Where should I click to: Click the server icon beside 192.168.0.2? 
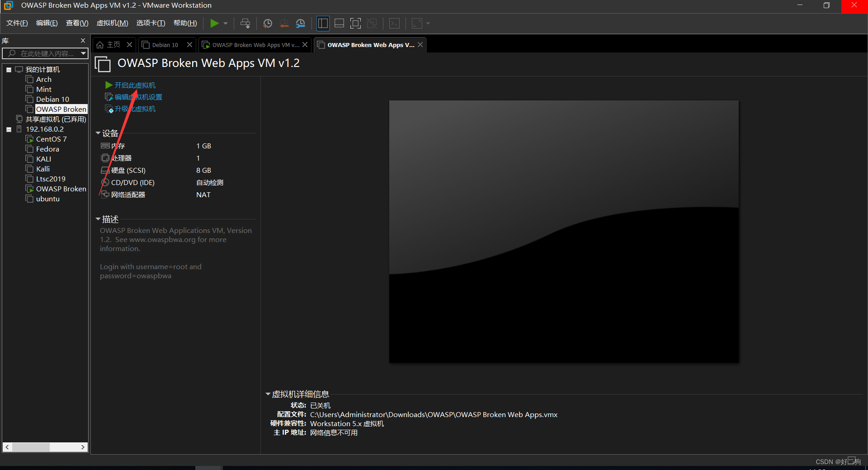pos(19,129)
